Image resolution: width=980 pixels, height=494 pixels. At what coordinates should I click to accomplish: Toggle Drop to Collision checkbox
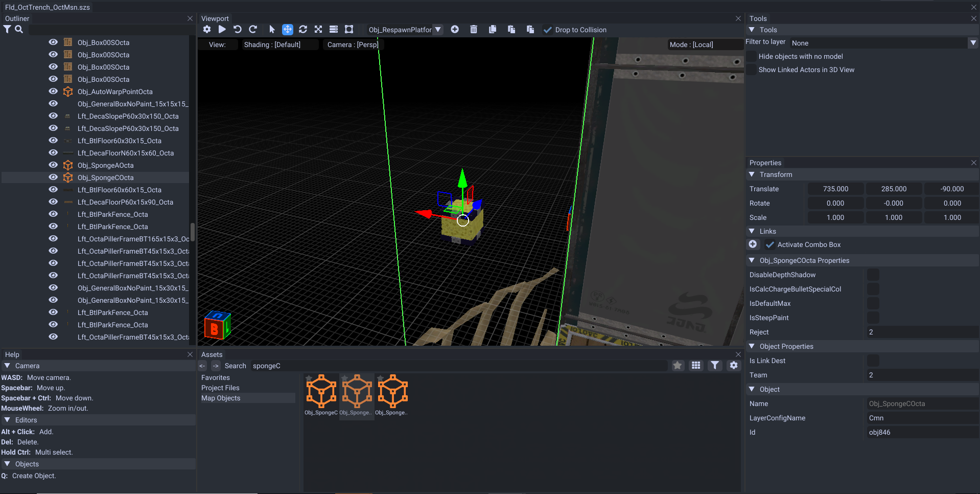point(547,30)
